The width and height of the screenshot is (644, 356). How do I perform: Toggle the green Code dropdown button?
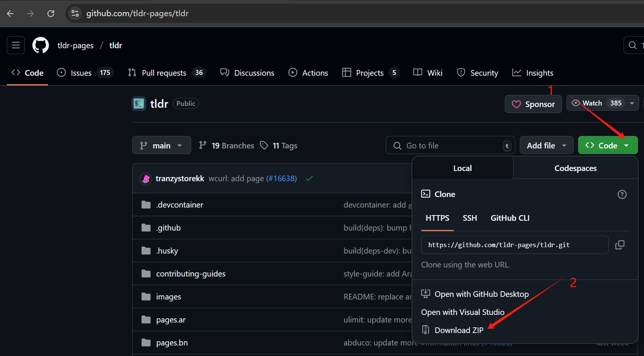[608, 145]
